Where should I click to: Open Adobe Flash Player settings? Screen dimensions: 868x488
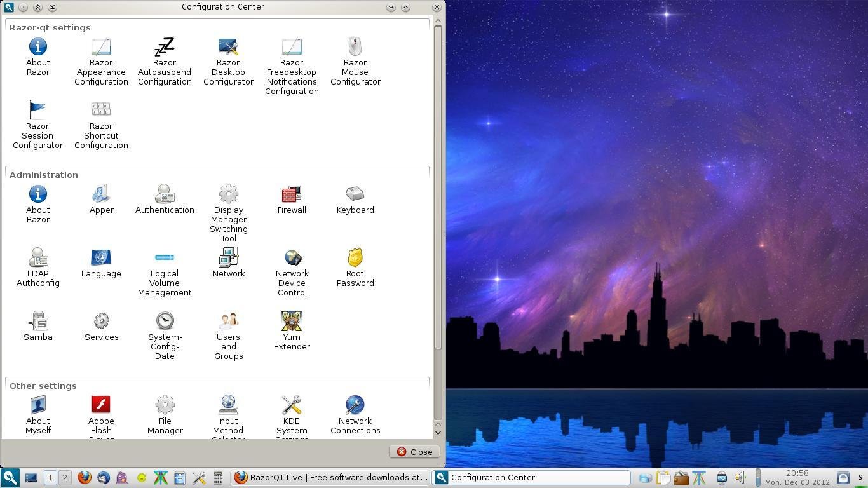101,417
